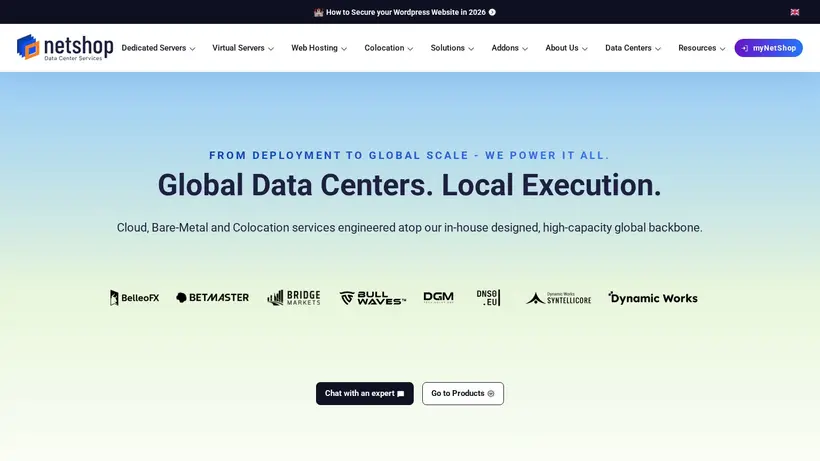Viewport: 820px width, 461px height.
Task: Open the About Us menu
Action: point(566,48)
